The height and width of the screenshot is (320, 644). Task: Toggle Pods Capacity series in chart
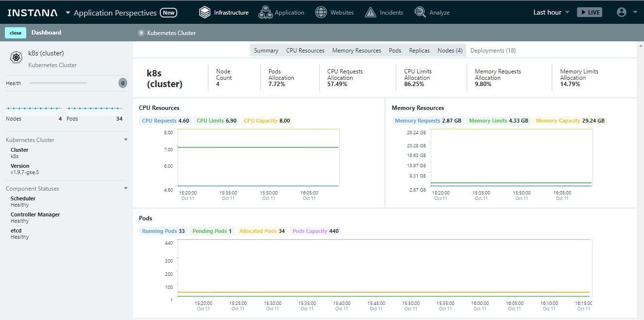(x=315, y=231)
